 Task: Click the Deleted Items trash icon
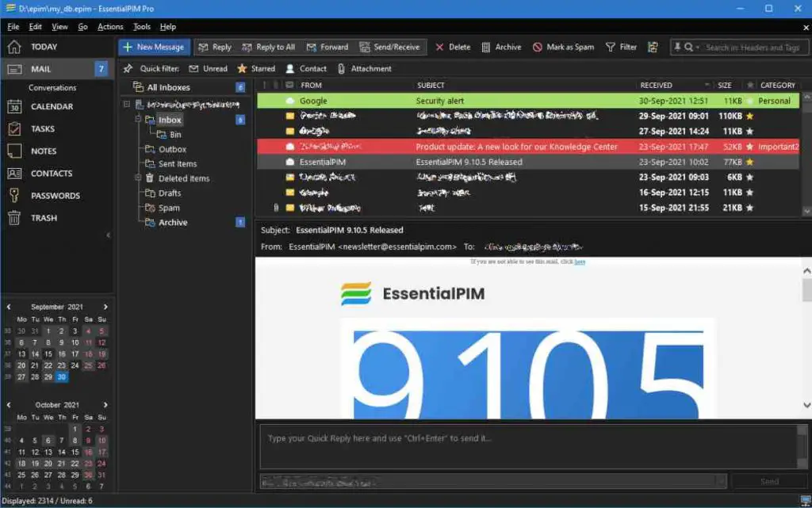(150, 178)
